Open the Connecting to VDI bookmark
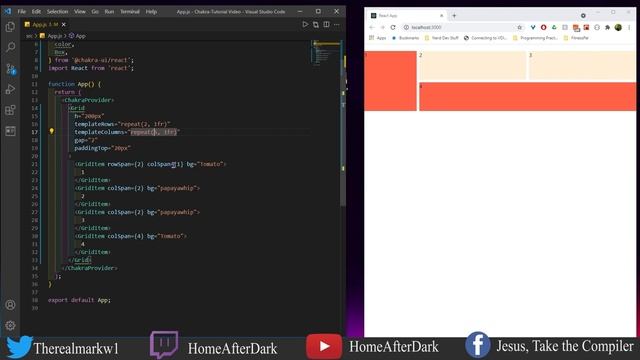 coord(485,38)
